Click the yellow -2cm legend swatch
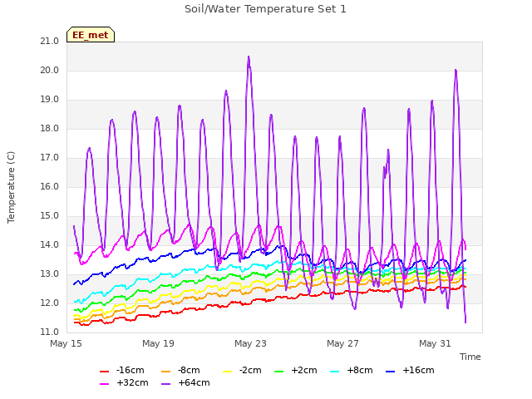This screenshot has height=399, width=532. pos(227,372)
